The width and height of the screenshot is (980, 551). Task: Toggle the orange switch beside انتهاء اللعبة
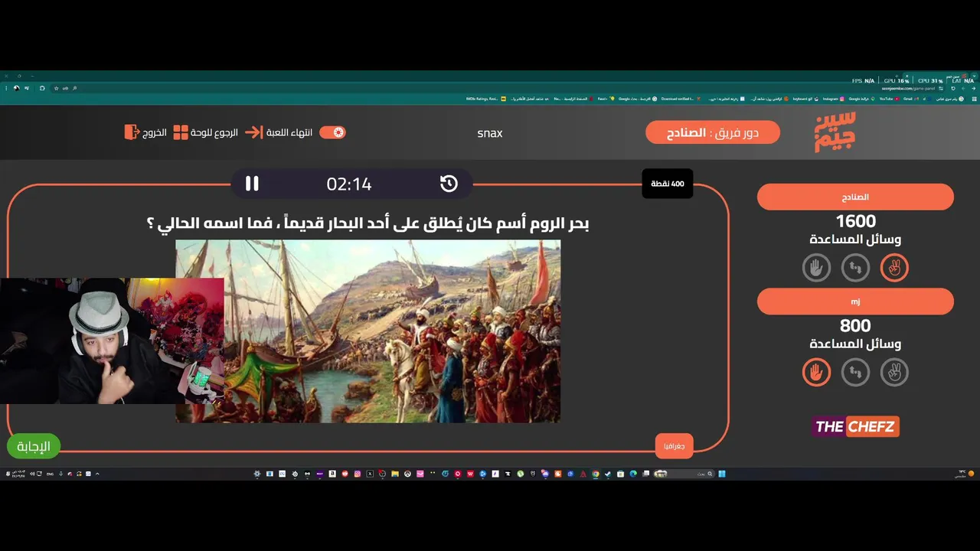coord(332,132)
